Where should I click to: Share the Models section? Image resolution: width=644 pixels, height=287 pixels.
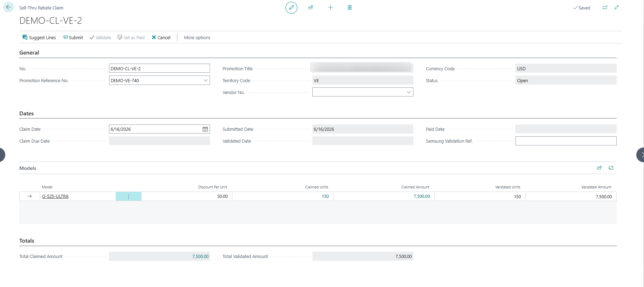point(599,168)
